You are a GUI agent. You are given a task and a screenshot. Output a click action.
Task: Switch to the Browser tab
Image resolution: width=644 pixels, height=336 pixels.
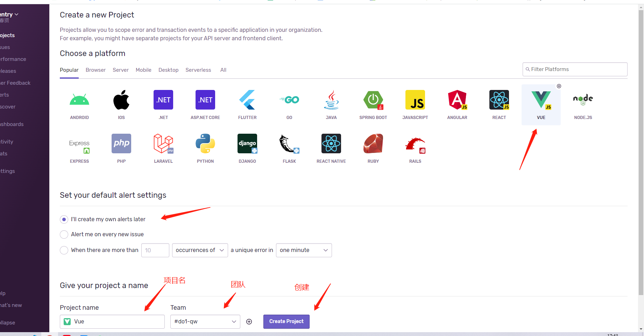point(95,70)
